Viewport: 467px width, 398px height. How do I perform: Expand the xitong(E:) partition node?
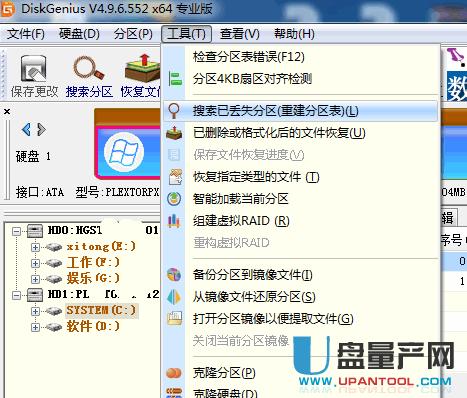coord(35,247)
